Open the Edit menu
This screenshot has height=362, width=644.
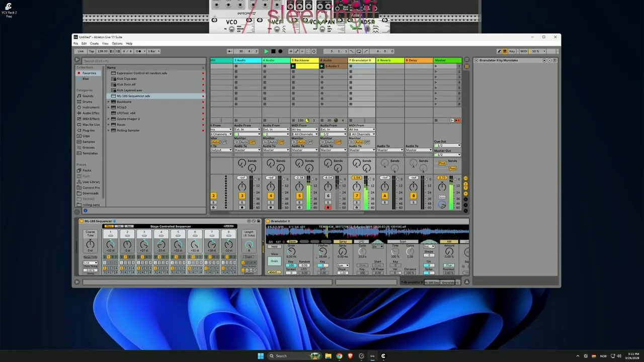tap(84, 43)
